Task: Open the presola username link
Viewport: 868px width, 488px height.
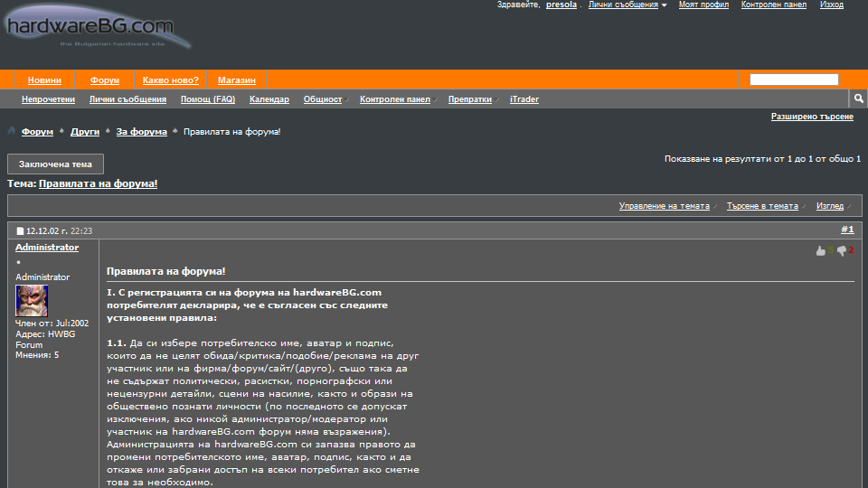Action: click(x=561, y=5)
